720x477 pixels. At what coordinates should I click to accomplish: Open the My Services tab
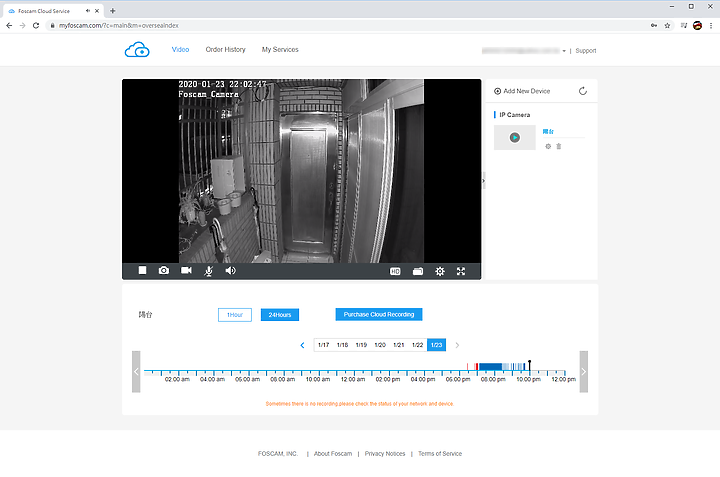pyautogui.click(x=280, y=50)
